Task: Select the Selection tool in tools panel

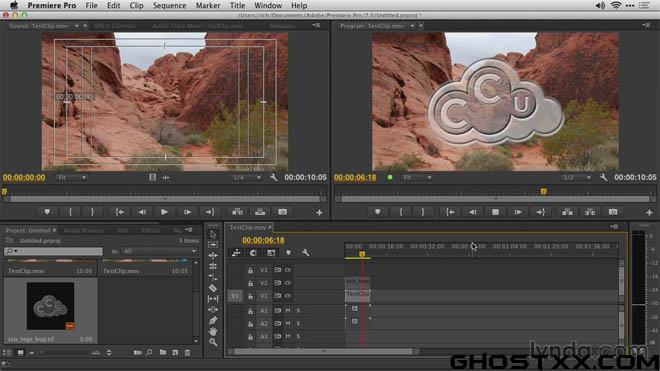Action: 213,234
